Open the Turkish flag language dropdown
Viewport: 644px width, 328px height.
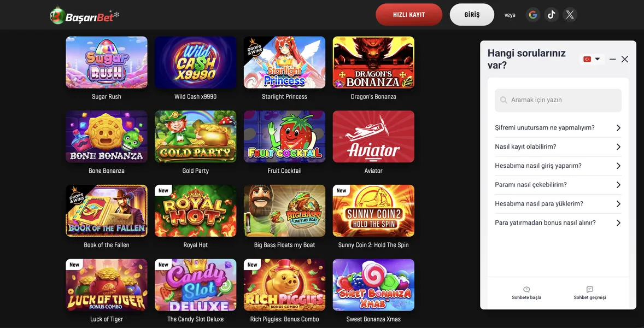[x=592, y=59]
